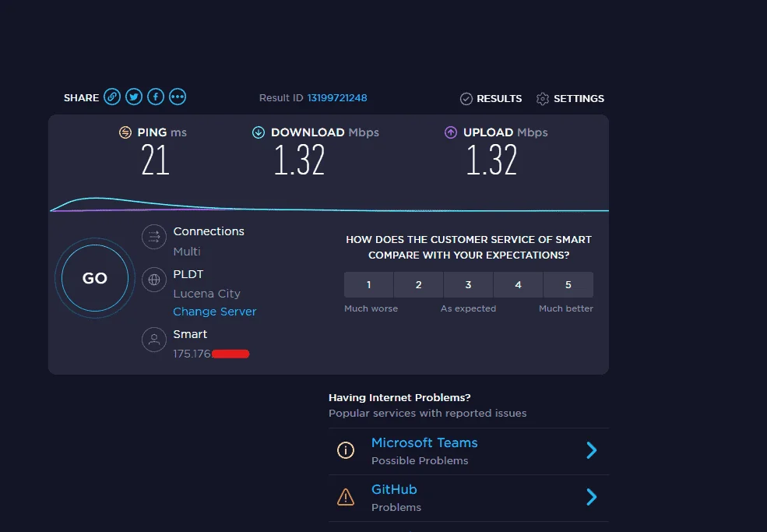Click the speed graph line
This screenshot has width=767, height=532.
pyautogui.click(x=329, y=206)
